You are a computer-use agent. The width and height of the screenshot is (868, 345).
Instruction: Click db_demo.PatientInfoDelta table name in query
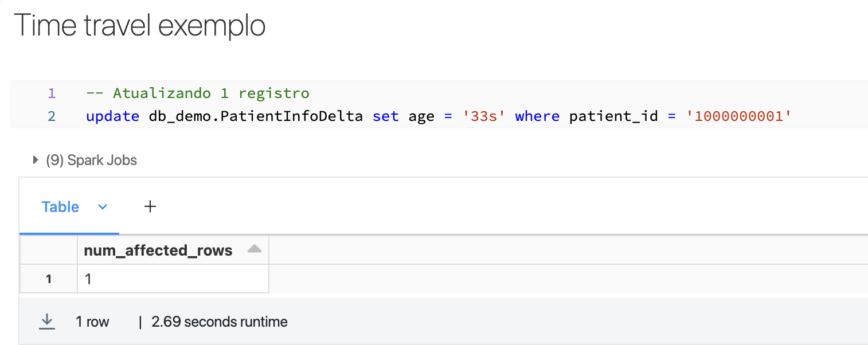tap(256, 116)
